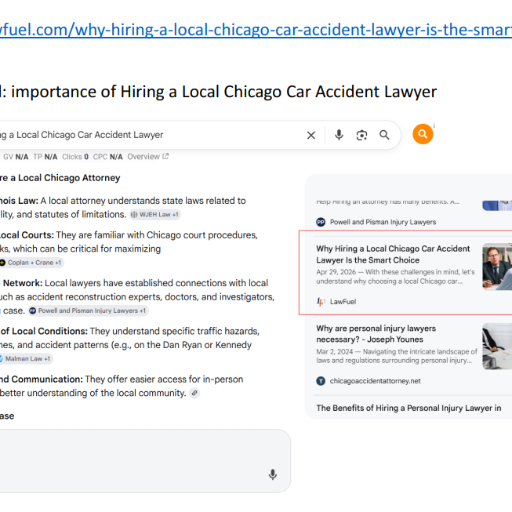Click the WJEH Law +1 source chip
This screenshot has width=512, height=512.
pos(155,214)
